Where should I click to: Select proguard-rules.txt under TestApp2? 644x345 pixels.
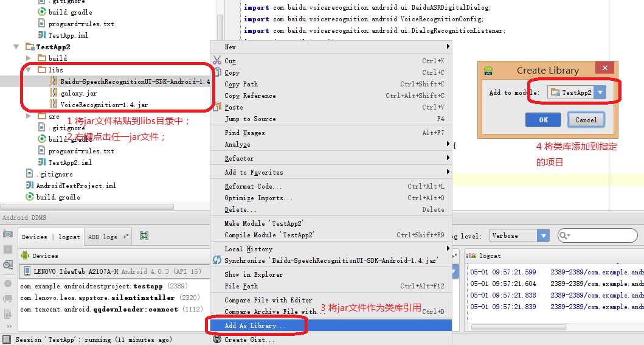[x=81, y=151]
